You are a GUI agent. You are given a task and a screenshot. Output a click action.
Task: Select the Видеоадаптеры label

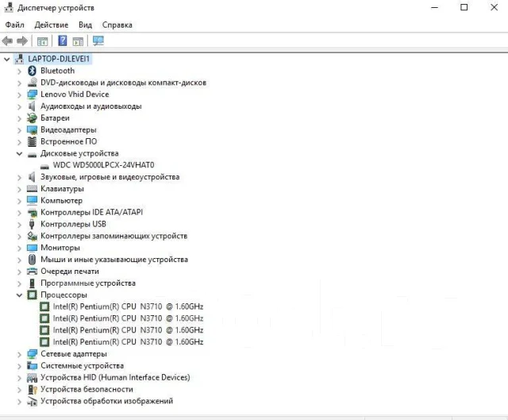click(x=68, y=129)
